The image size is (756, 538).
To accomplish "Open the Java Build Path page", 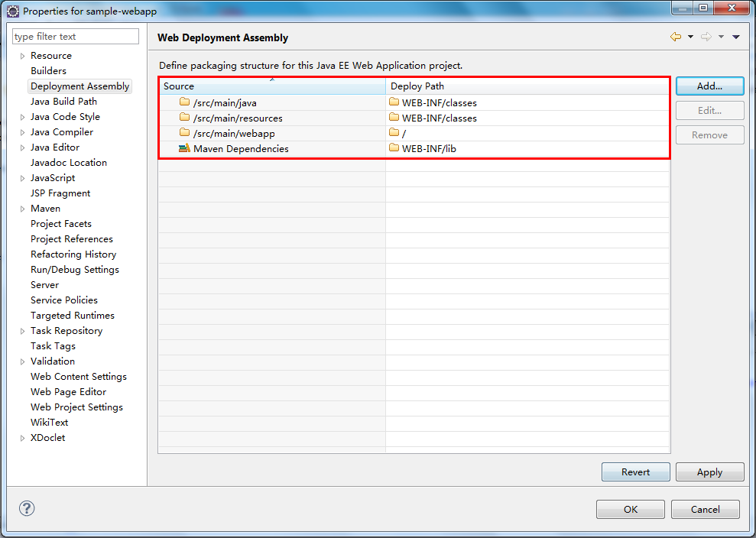I will pos(63,101).
